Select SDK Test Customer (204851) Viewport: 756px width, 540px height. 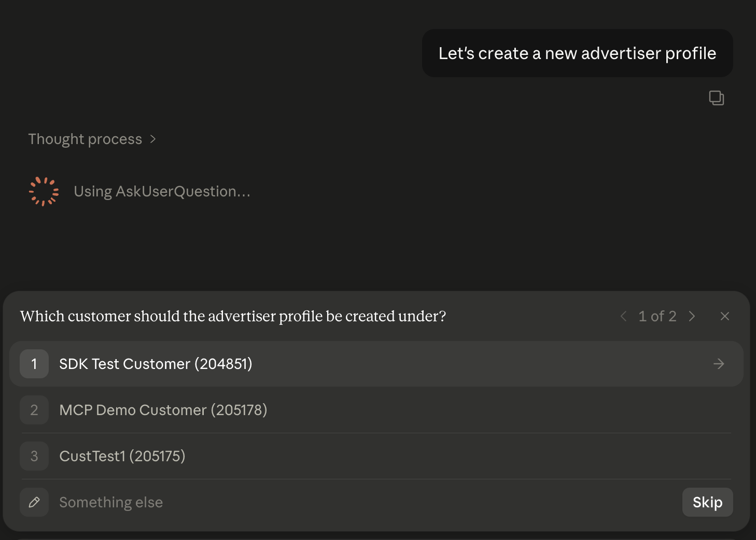(x=376, y=364)
